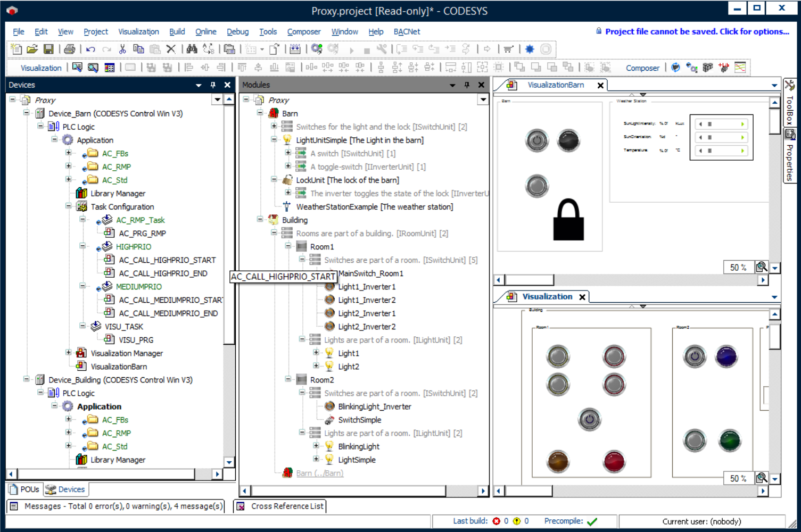
Task: Toggle the auto-hide pin on the Modules panel
Action: (467, 85)
